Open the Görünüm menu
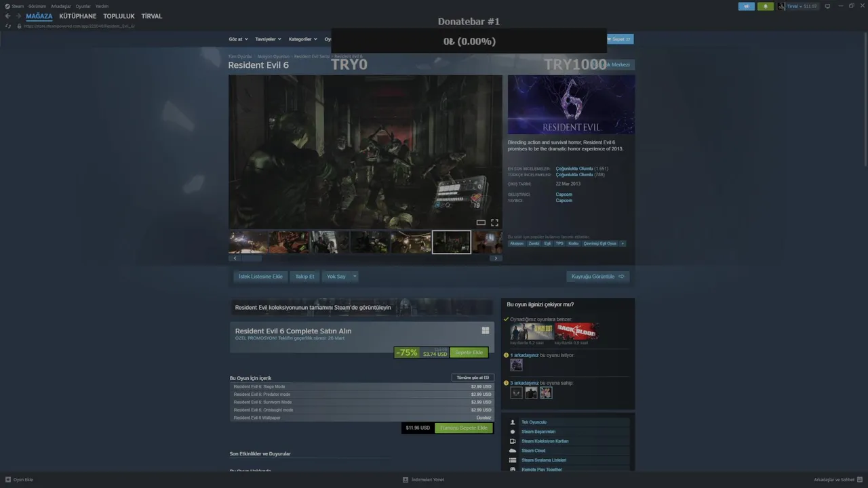The height and width of the screenshot is (488, 868). (37, 6)
